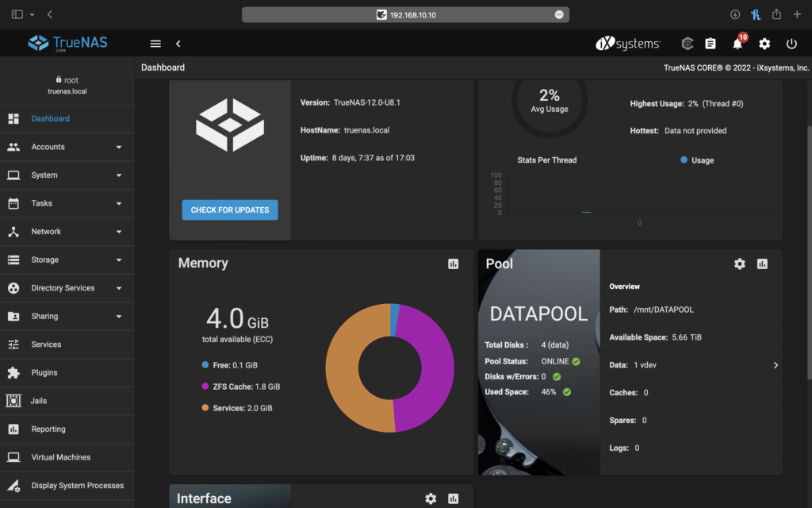Open the task manager clipboard icon
Screen dimensions: 812x508
pyautogui.click(x=710, y=44)
